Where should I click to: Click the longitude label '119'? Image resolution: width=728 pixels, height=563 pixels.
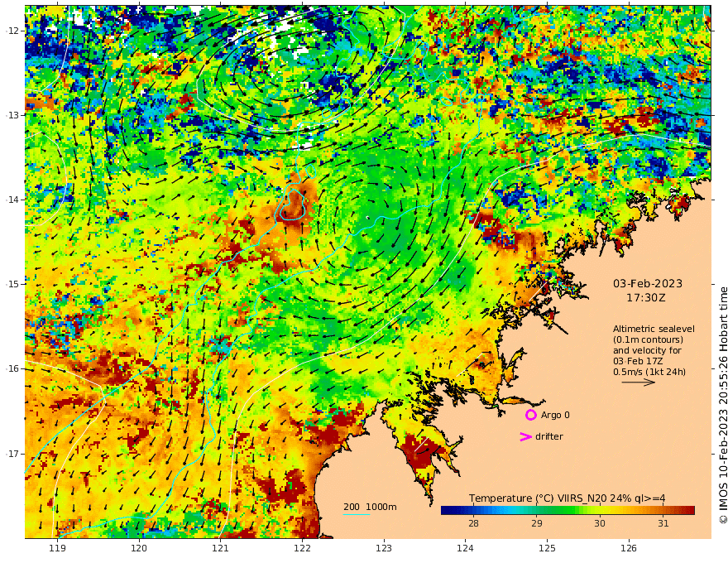[58, 549]
